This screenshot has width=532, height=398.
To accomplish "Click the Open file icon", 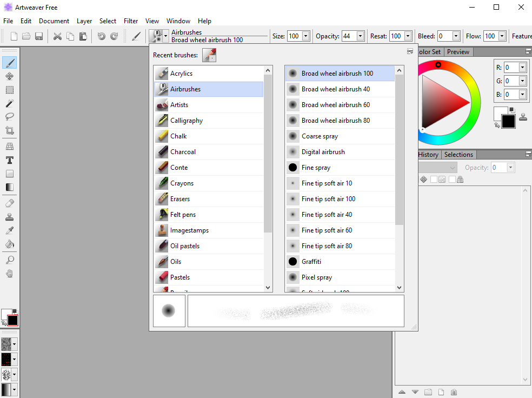I will [x=26, y=36].
